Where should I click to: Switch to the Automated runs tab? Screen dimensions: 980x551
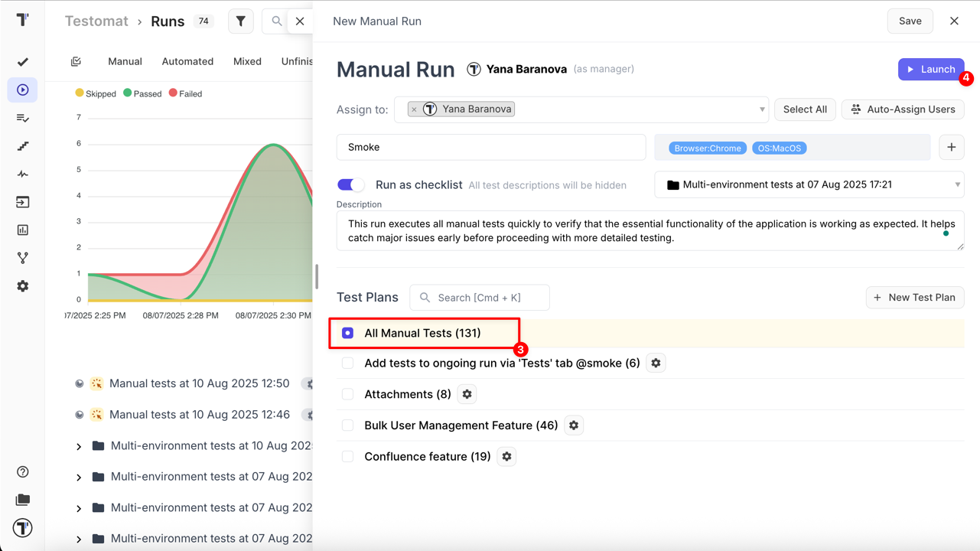coord(187,61)
